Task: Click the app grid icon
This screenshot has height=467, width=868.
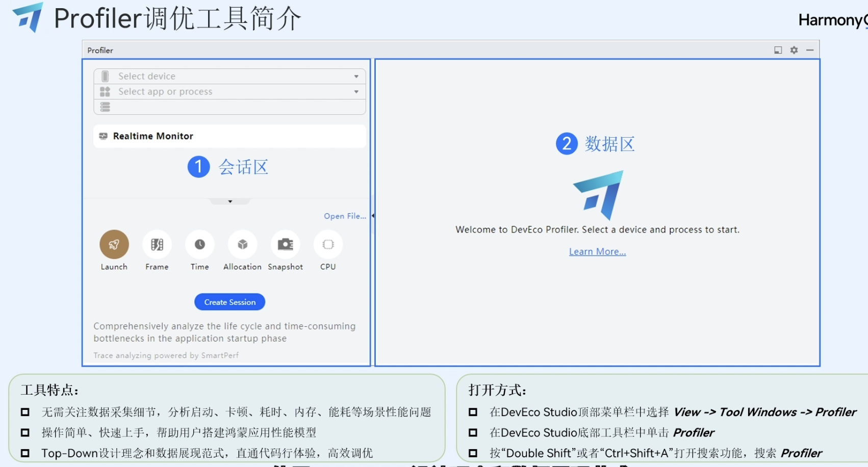Action: click(x=105, y=92)
